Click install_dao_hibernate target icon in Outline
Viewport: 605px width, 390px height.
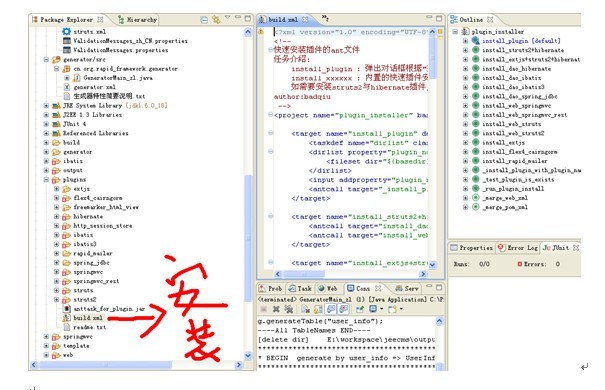pos(475,69)
